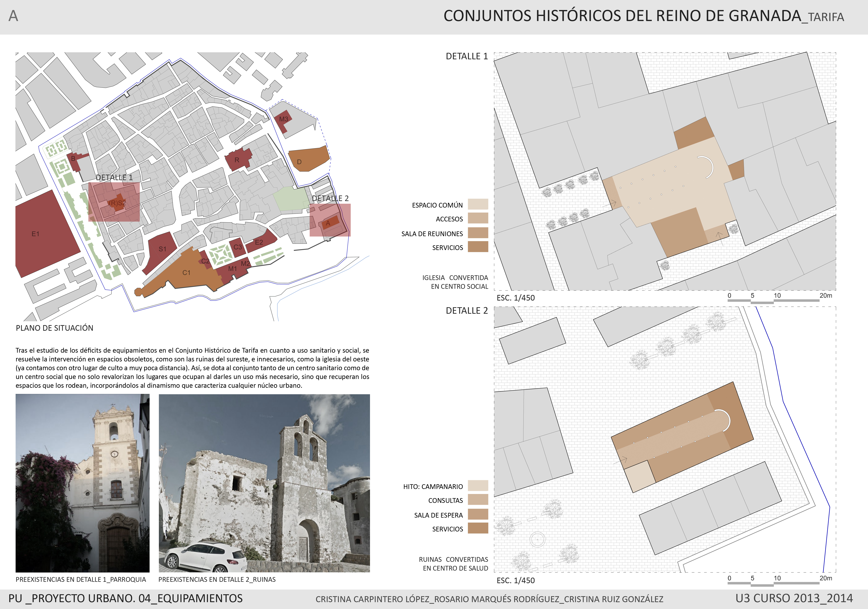Click the parish church tower photo
The height and width of the screenshot is (609, 868).
[x=82, y=483]
